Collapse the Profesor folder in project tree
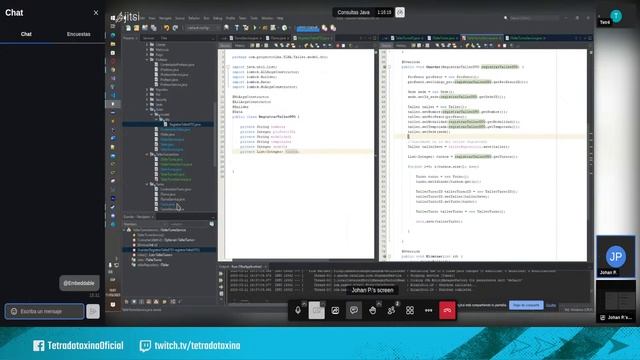Image resolution: width=640 pixels, height=360 pixels. tap(147, 60)
